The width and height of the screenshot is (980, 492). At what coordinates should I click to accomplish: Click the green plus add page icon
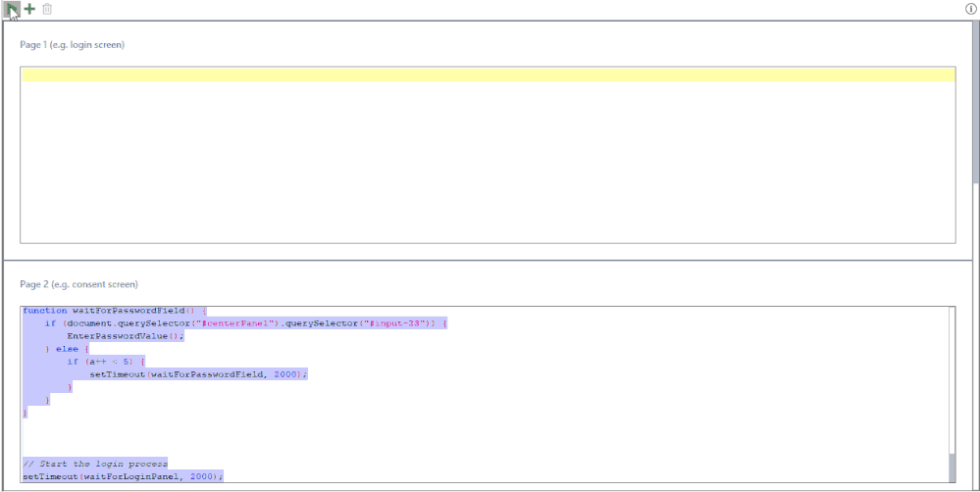(29, 9)
